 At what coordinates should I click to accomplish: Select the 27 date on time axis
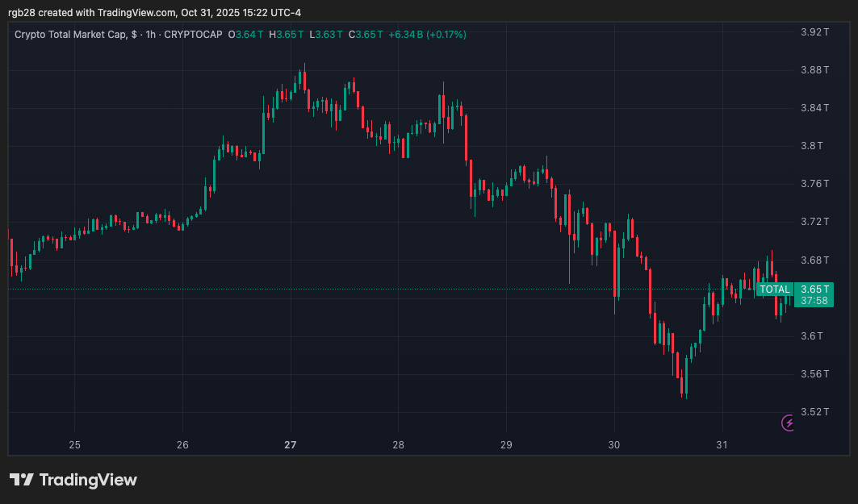tap(290, 444)
